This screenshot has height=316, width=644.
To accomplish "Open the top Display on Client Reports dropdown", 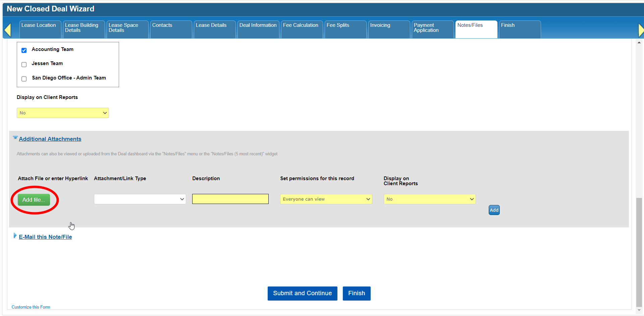I will 63,113.
